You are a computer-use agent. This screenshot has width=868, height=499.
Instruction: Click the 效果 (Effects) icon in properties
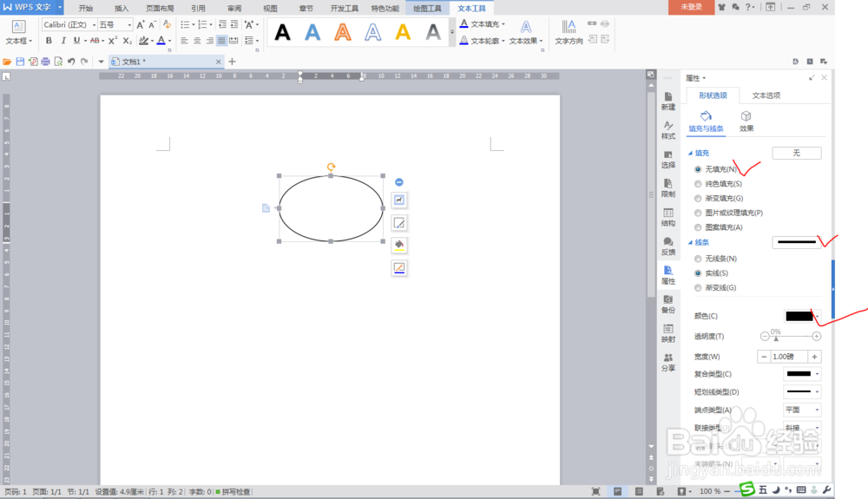[746, 121]
